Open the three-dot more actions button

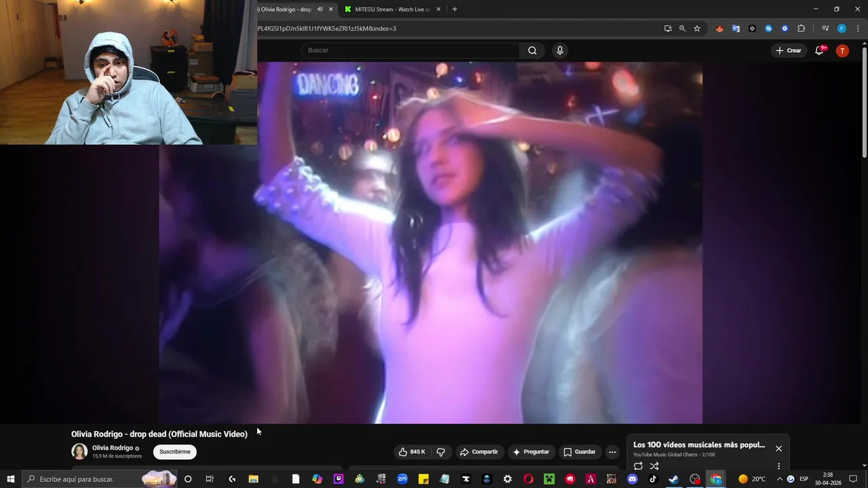point(612,452)
